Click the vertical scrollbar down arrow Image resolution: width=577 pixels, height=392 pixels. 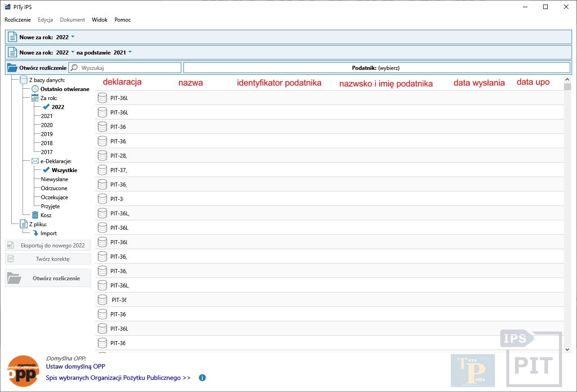pyautogui.click(x=568, y=349)
